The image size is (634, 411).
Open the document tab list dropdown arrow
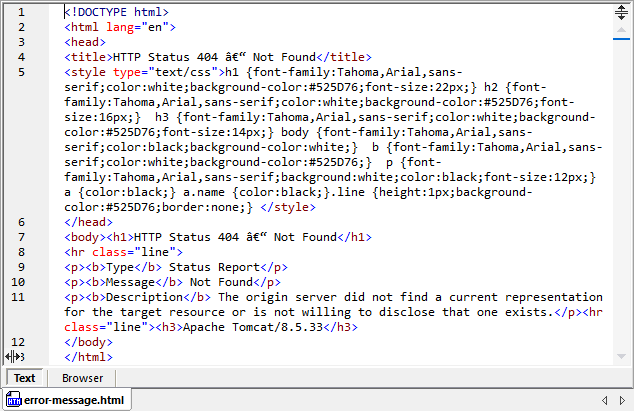pyautogui.click(x=623, y=400)
